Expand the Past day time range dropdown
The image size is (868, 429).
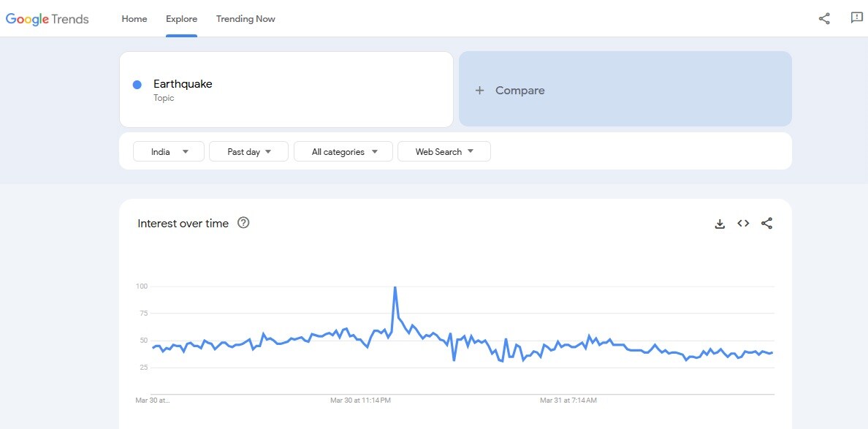coord(248,152)
